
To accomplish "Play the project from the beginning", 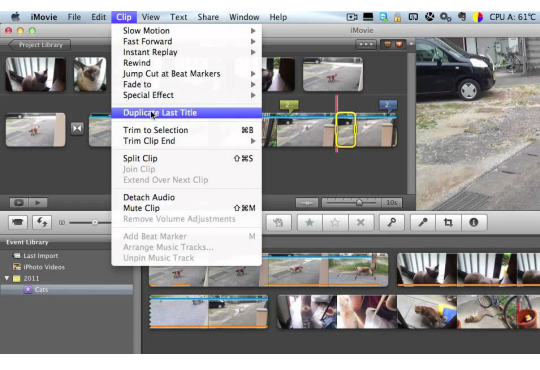I will coord(38,203).
